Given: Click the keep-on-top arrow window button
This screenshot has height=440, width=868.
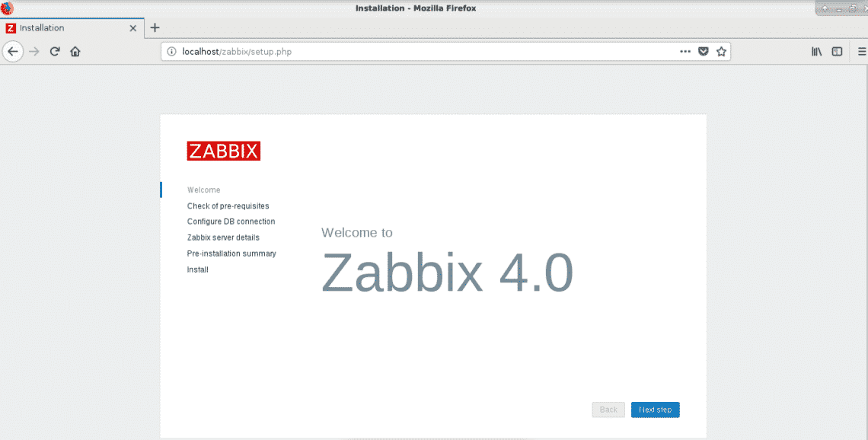Looking at the screenshot, I should 825,8.
